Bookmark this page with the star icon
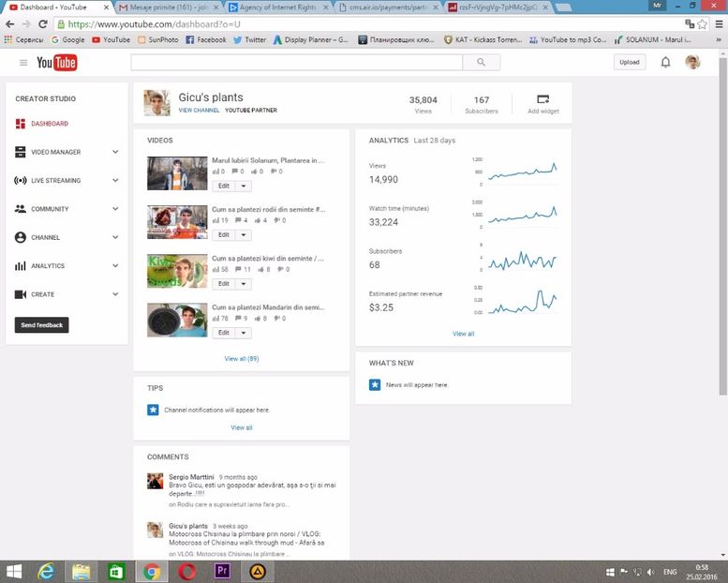 [x=702, y=24]
